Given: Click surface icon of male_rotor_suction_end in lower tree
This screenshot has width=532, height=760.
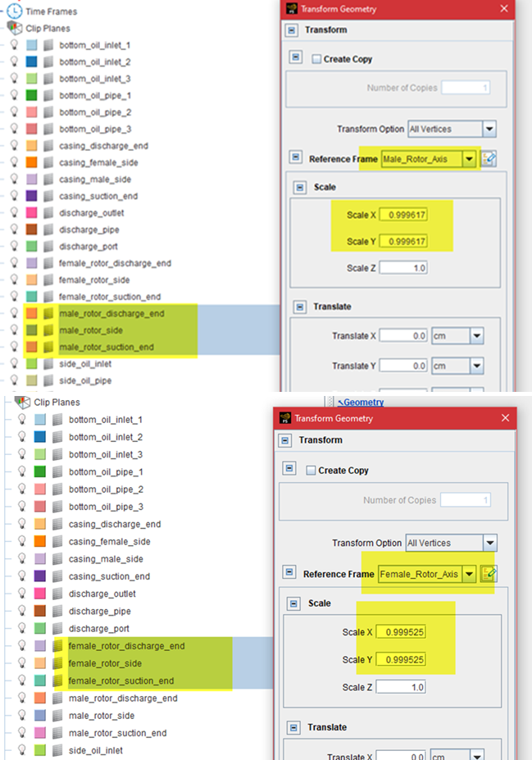Looking at the screenshot, I should coord(57,733).
